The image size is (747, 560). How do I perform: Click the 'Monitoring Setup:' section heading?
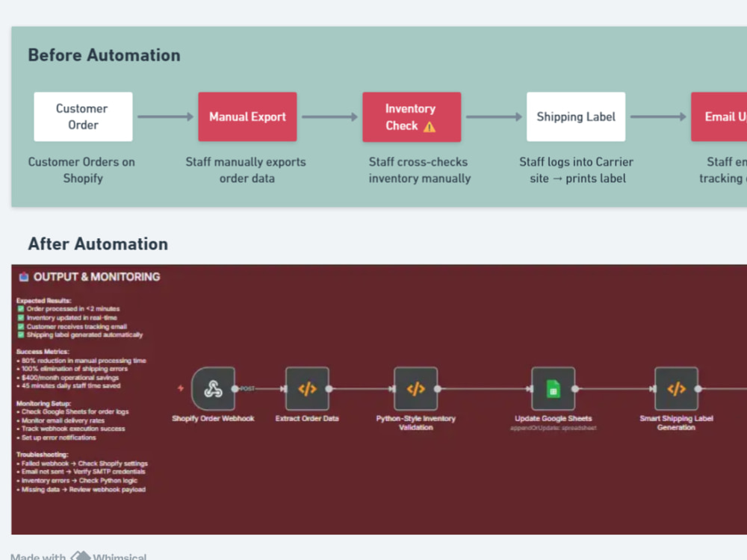(x=43, y=403)
